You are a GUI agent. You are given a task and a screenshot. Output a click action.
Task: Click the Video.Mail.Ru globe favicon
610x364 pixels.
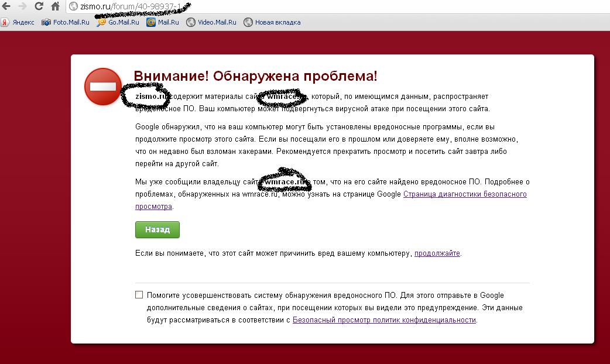(191, 22)
